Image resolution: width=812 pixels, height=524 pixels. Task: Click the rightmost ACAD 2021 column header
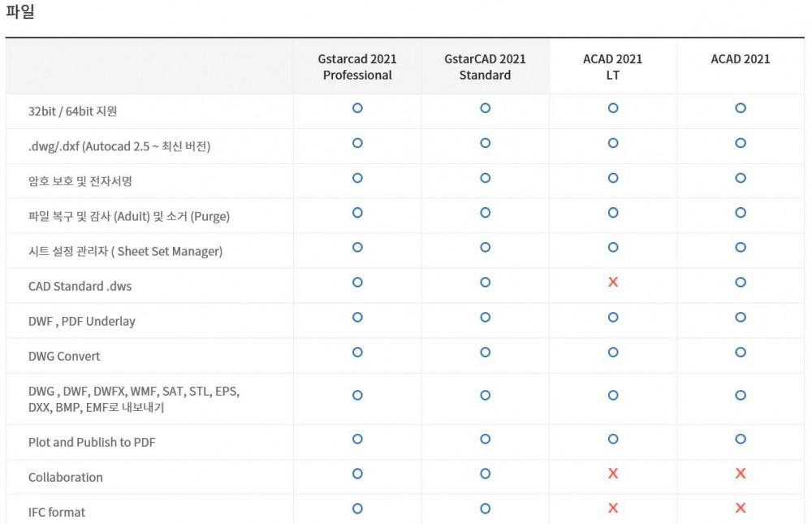(x=741, y=59)
